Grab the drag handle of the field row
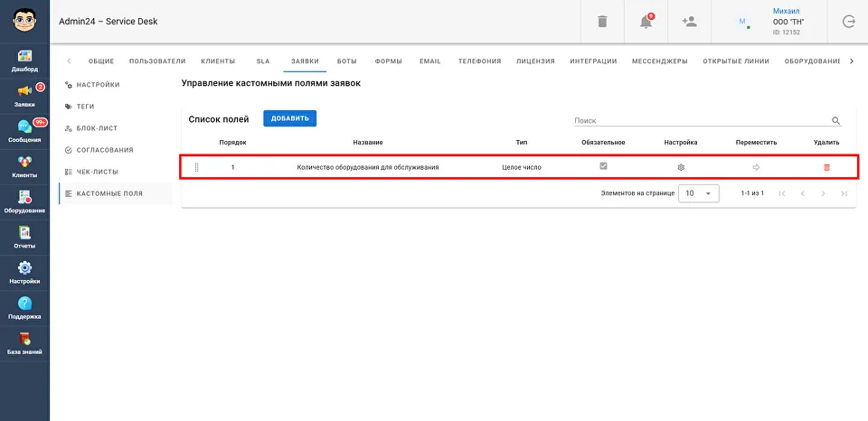Screen dimensions: 868x421 (x=196, y=167)
